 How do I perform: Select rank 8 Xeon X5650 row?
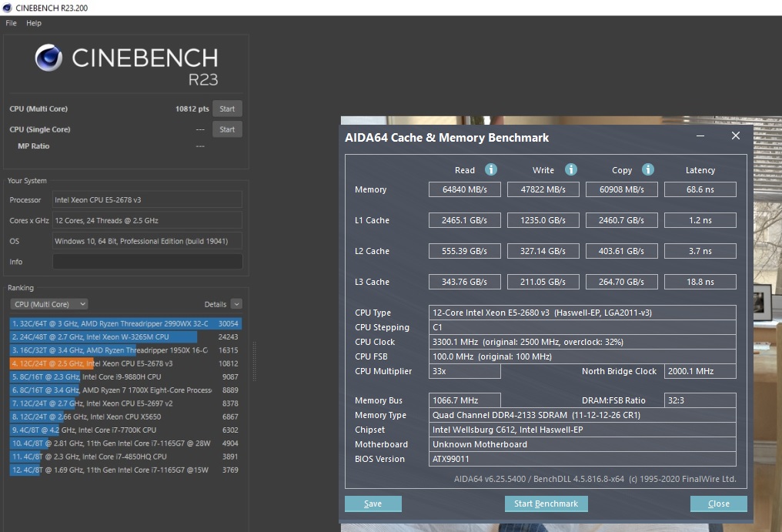pyautogui.click(x=125, y=417)
